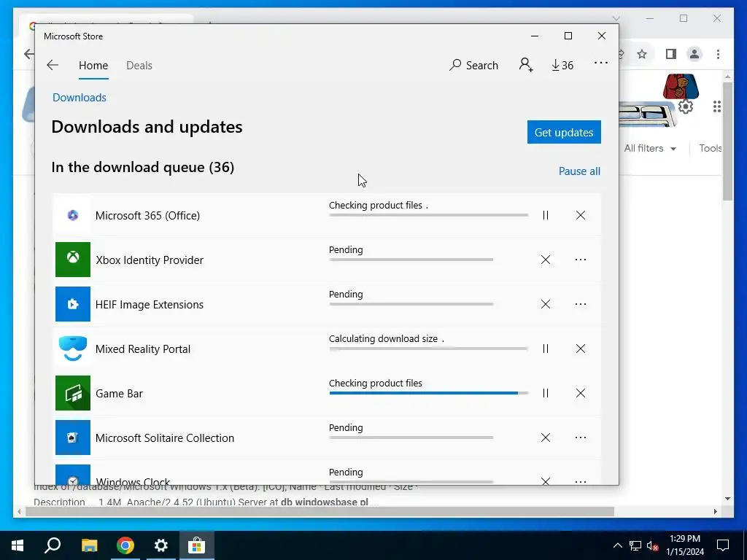Click the Microsoft 365 (Office) progress bar

429,215
